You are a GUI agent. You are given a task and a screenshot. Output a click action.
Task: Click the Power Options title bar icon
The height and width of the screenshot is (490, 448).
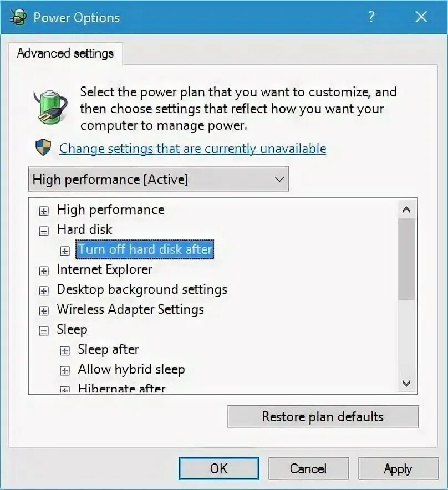click(18, 17)
